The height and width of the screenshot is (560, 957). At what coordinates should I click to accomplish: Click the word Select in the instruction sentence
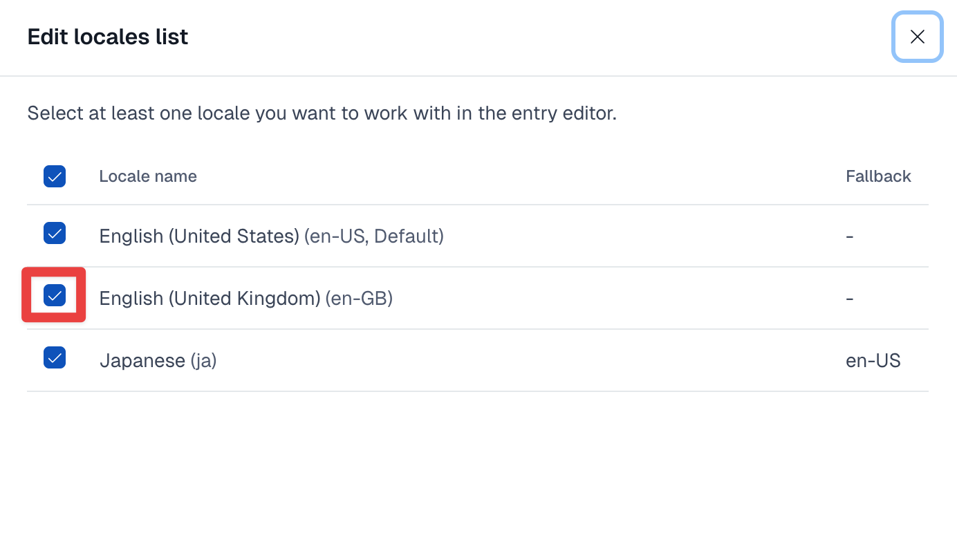(55, 113)
